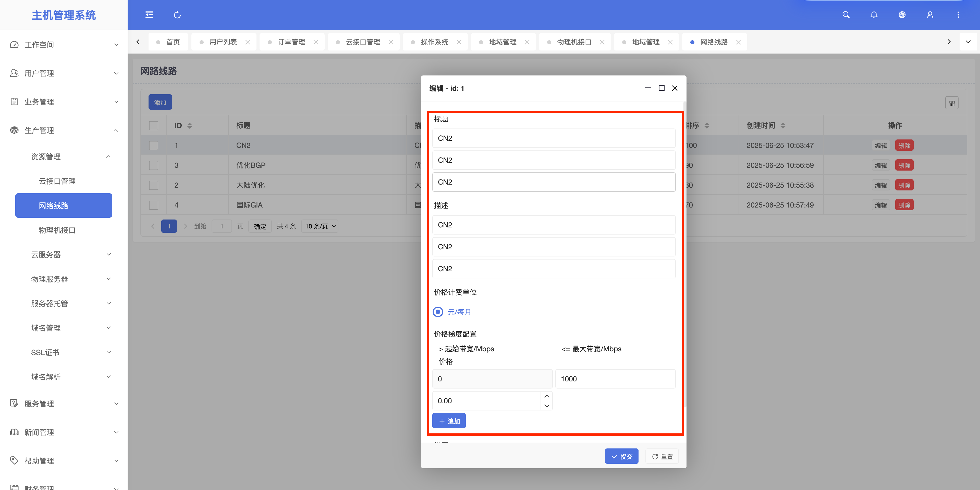The image size is (980, 490).
Task: Click the vertical more-options dots icon
Action: (958, 15)
